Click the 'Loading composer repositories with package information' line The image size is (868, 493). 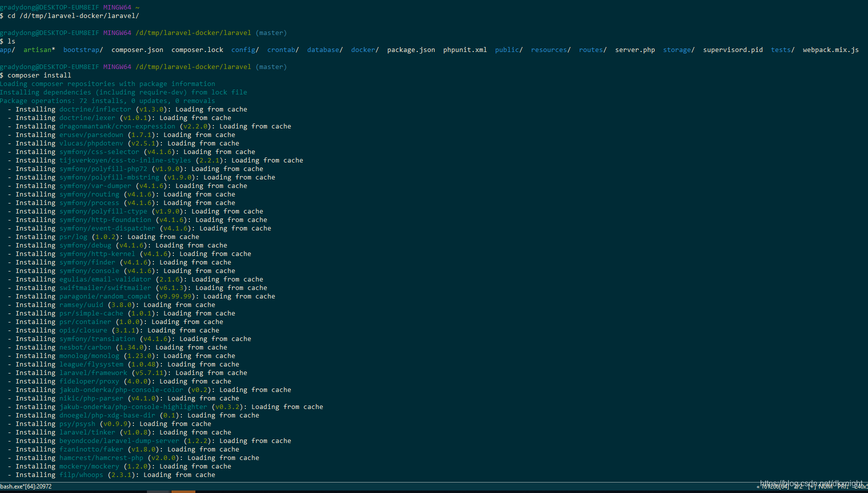[107, 84]
